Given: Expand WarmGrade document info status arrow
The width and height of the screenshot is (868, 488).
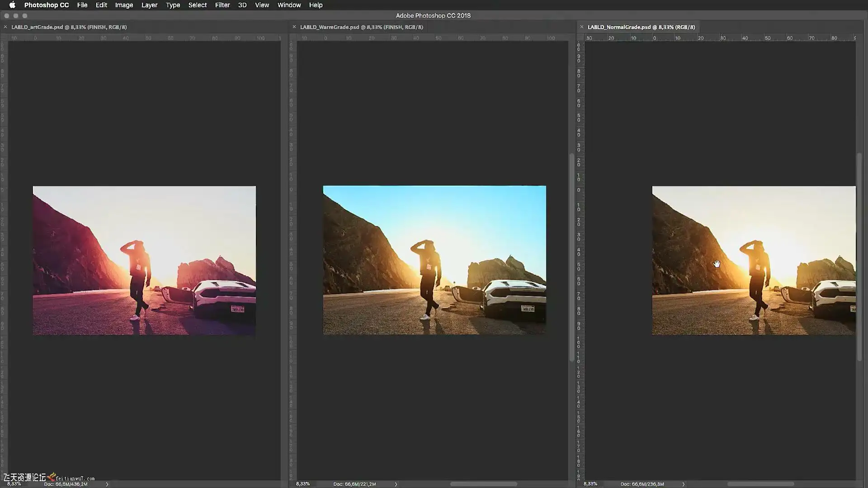Looking at the screenshot, I should point(396,484).
